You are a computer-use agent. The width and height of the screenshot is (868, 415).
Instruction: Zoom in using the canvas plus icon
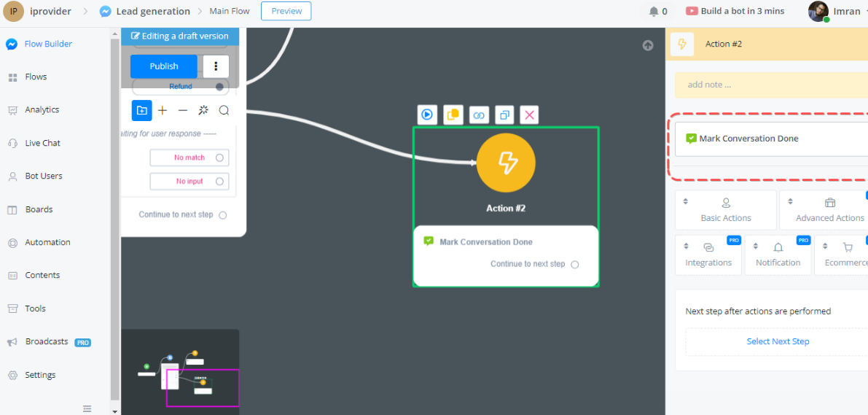(163, 110)
